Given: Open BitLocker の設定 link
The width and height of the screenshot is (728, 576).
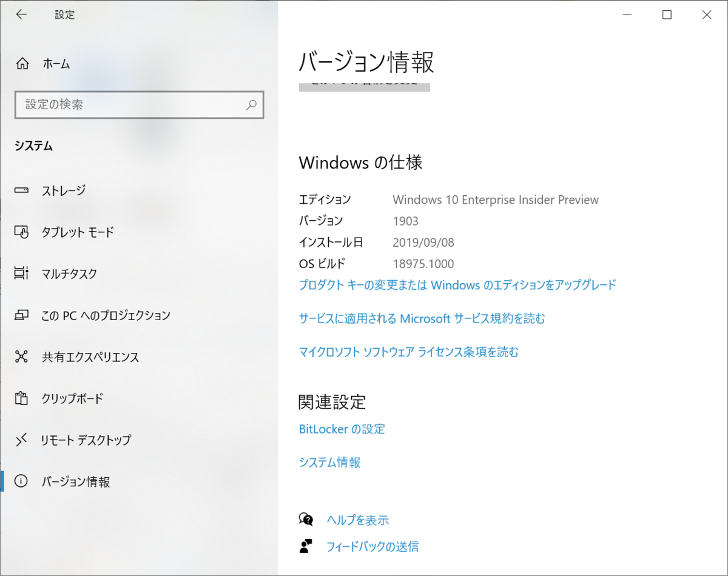Looking at the screenshot, I should (x=342, y=429).
